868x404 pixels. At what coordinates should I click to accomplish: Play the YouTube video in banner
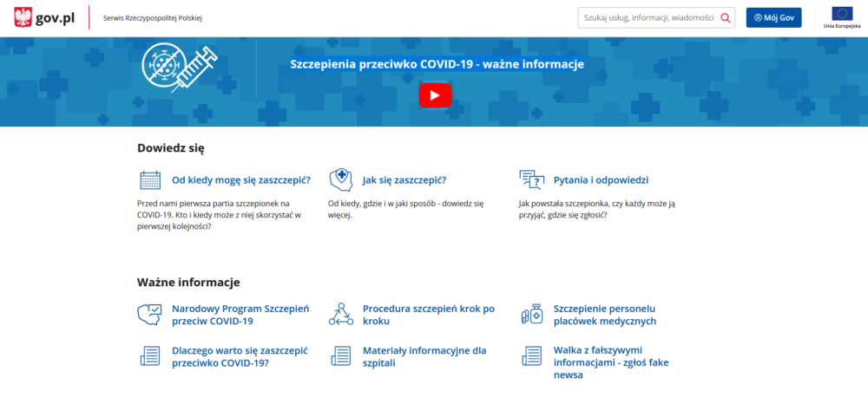tap(435, 94)
